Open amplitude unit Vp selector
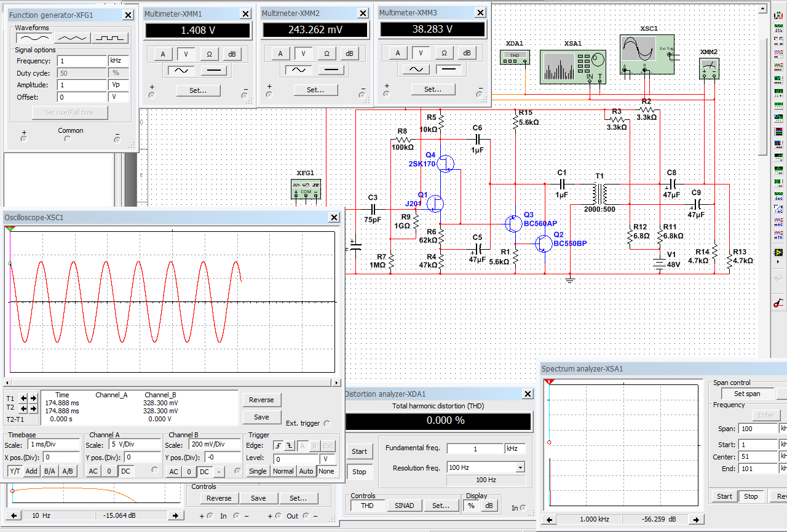 [118, 85]
